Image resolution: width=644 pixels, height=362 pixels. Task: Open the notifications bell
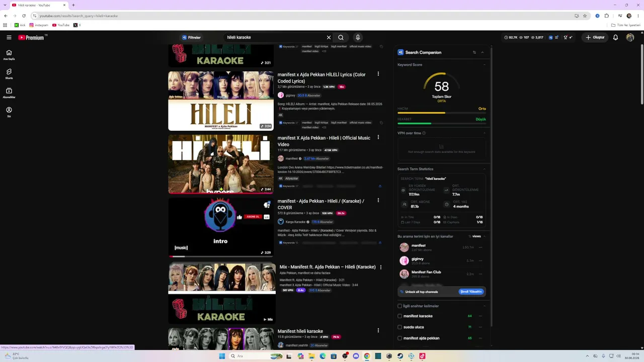(x=615, y=37)
